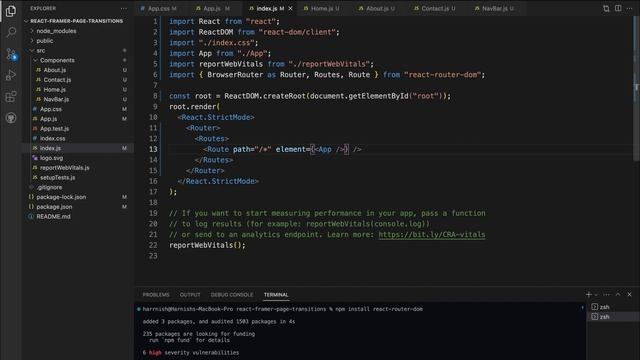Collapse the src folder
This screenshot has width=640, height=360.
(41, 51)
